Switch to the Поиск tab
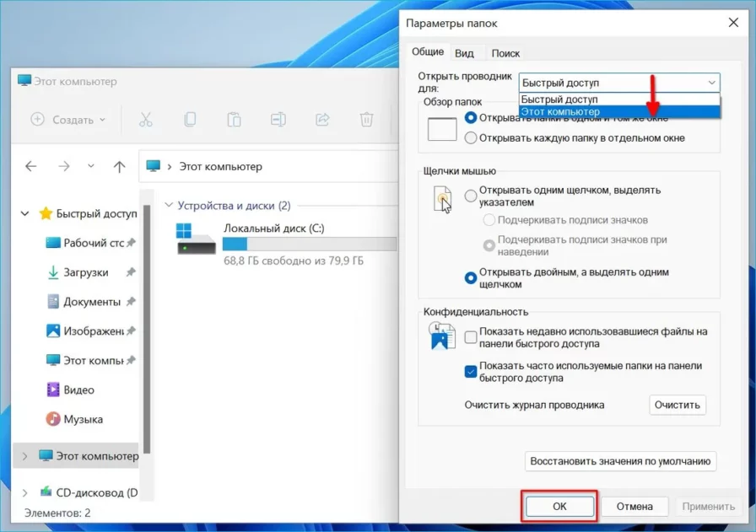This screenshot has height=532, width=756. pos(505,53)
